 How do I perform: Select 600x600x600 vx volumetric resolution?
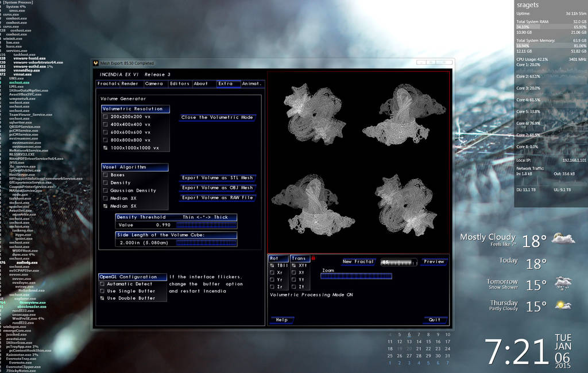tap(106, 133)
